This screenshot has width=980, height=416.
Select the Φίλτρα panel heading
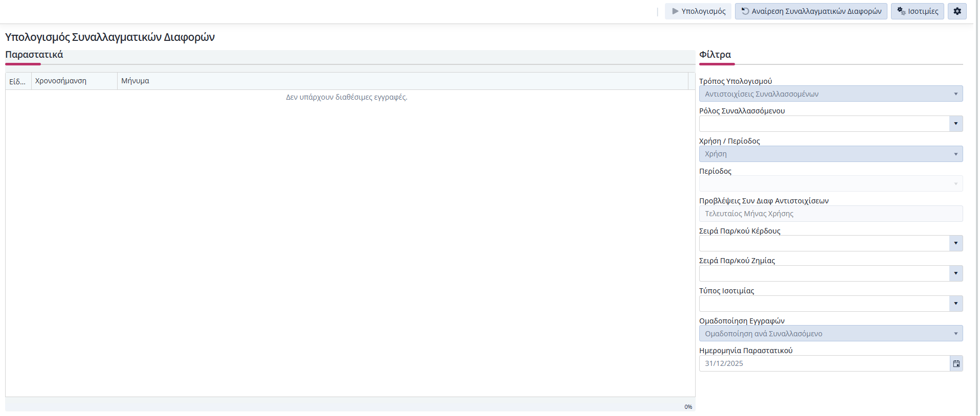715,55
